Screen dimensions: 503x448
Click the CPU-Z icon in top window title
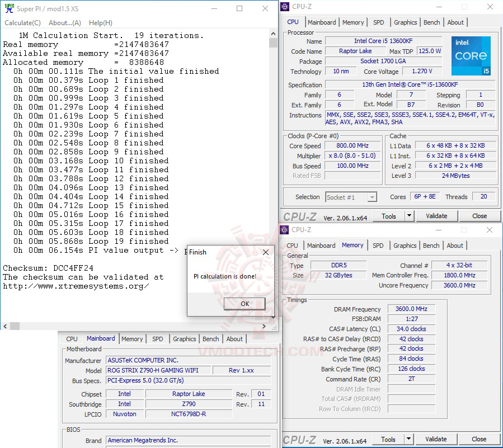[x=285, y=6]
